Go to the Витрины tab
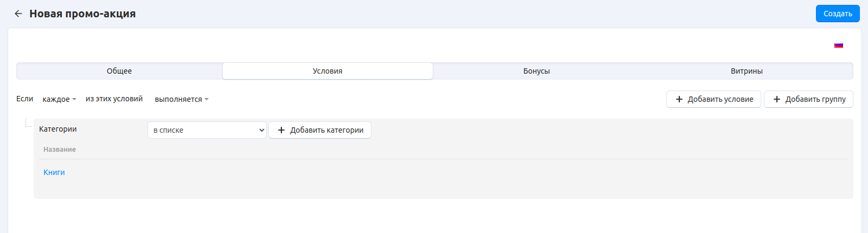This screenshot has height=233, width=868. tap(746, 71)
